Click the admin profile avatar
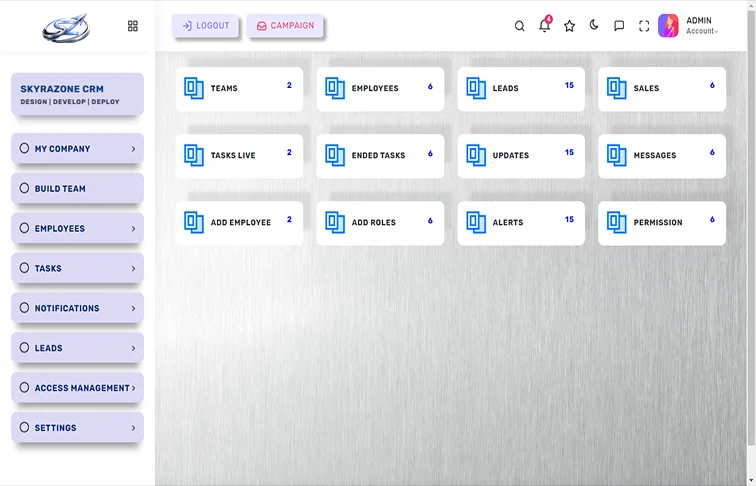 coord(668,26)
